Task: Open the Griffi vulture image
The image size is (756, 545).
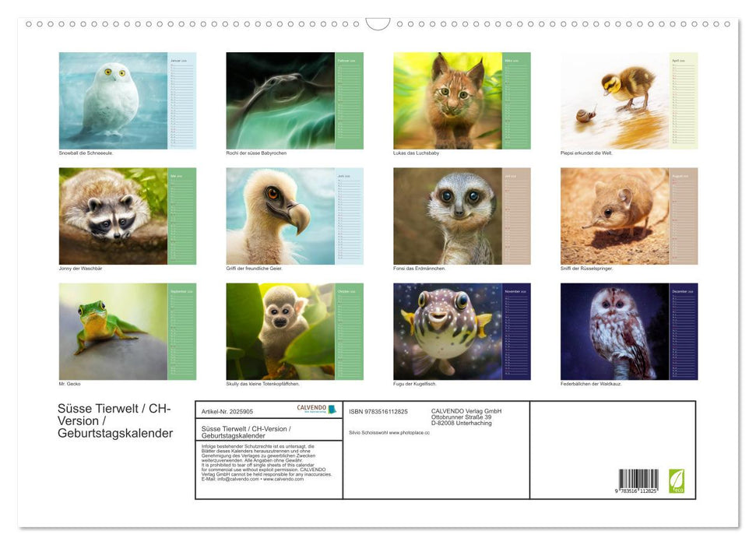Action: tap(280, 216)
